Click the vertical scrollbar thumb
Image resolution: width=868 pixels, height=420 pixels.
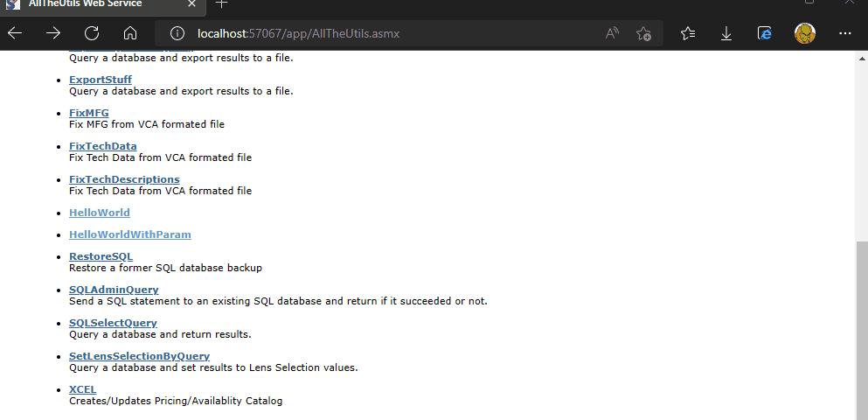pyautogui.click(x=862, y=330)
